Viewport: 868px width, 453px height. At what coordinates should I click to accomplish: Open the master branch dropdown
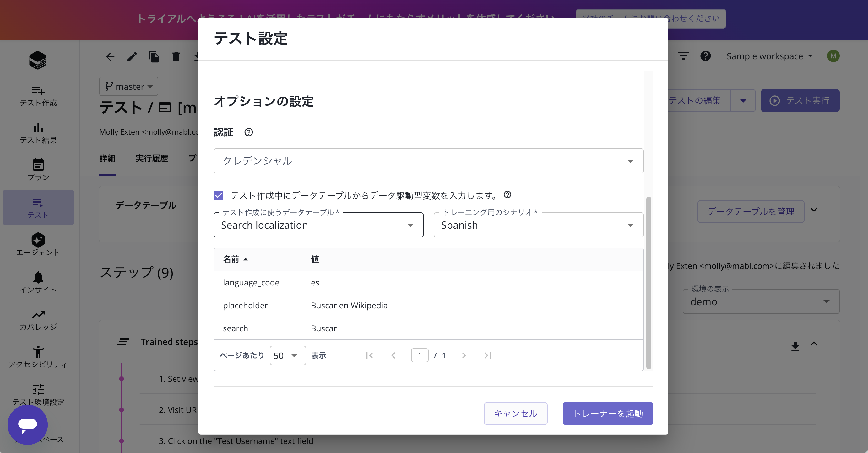(128, 87)
